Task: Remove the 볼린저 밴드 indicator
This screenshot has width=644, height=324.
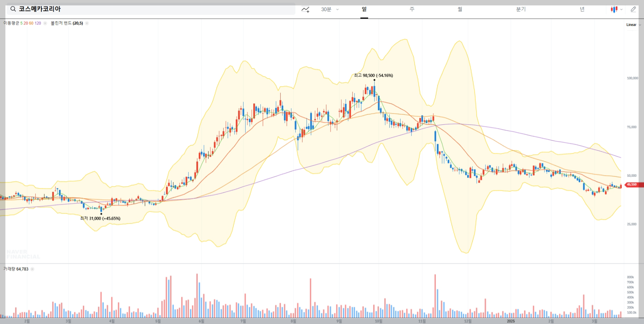Action: [87, 23]
